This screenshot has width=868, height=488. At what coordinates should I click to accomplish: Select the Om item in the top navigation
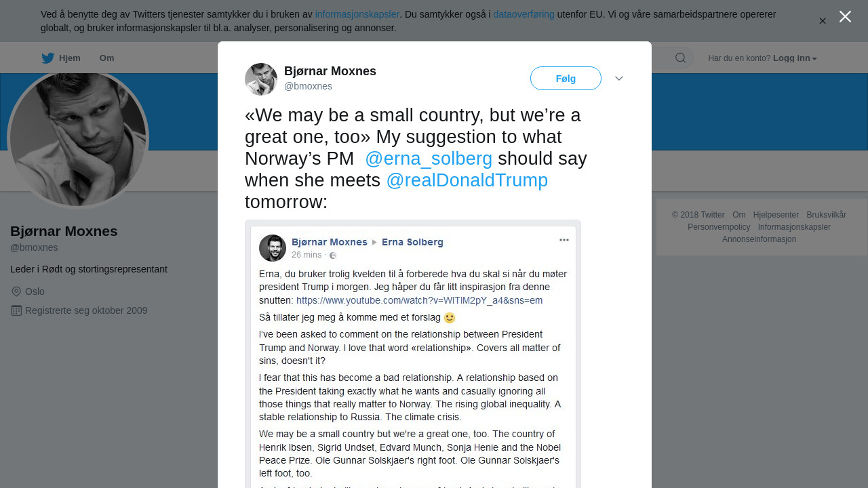pos(106,58)
